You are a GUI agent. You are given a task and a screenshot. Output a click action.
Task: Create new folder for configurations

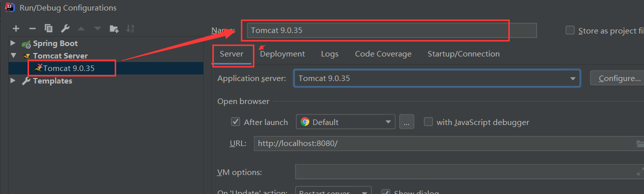coord(114,28)
